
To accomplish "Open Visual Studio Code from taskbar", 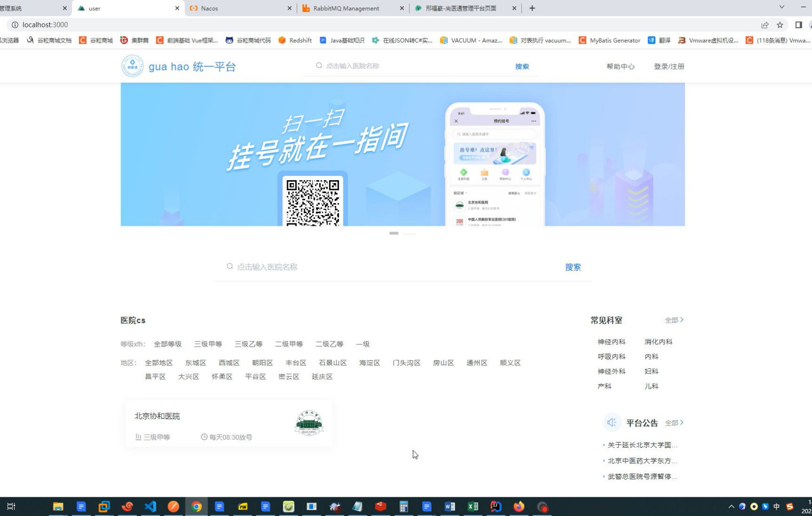I will (x=150, y=507).
